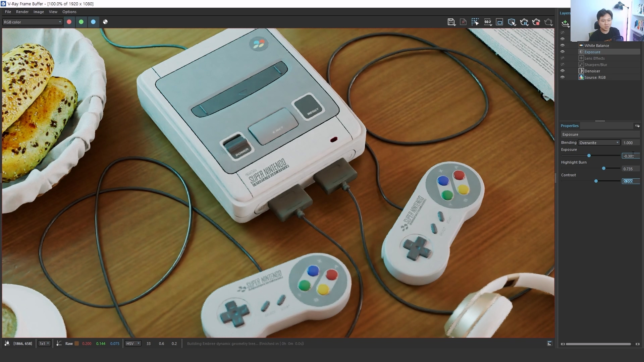Image resolution: width=644 pixels, height=362 pixels.
Task: Switch to alpha/mono channel view
Action: [x=105, y=22]
